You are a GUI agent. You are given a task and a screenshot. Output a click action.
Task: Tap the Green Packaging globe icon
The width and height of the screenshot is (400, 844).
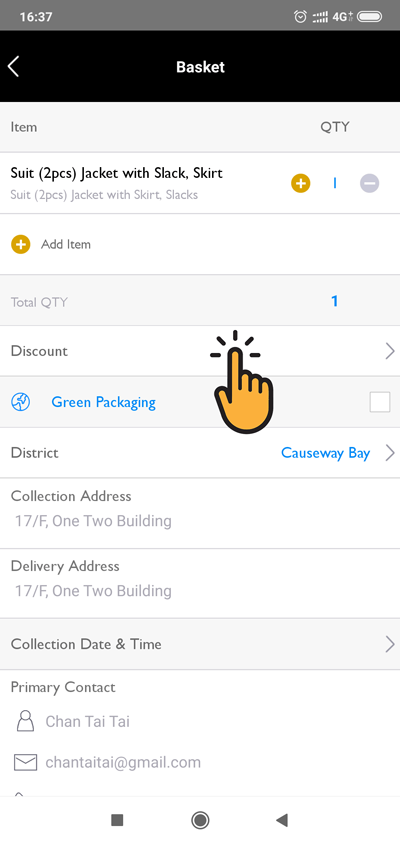(x=20, y=402)
